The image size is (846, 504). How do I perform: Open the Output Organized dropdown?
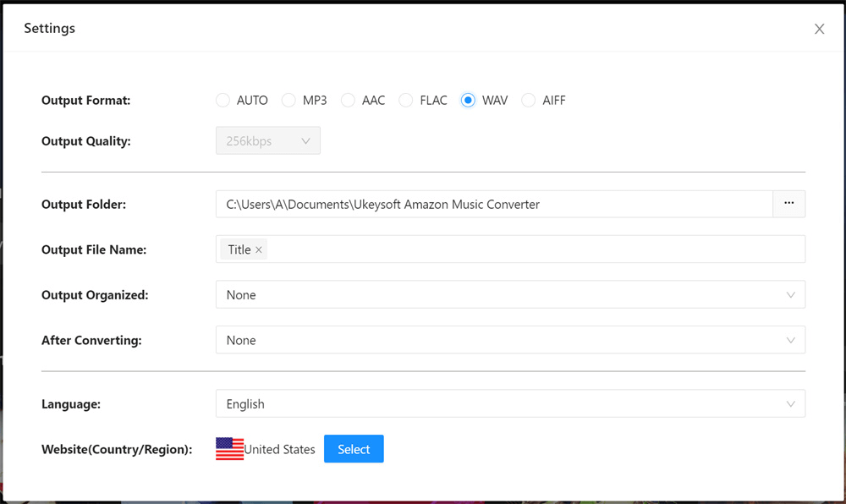coord(508,294)
